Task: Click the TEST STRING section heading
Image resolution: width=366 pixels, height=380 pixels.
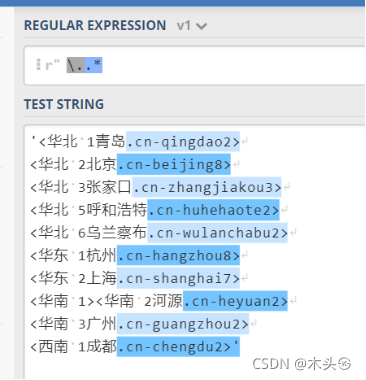Action: (64, 104)
